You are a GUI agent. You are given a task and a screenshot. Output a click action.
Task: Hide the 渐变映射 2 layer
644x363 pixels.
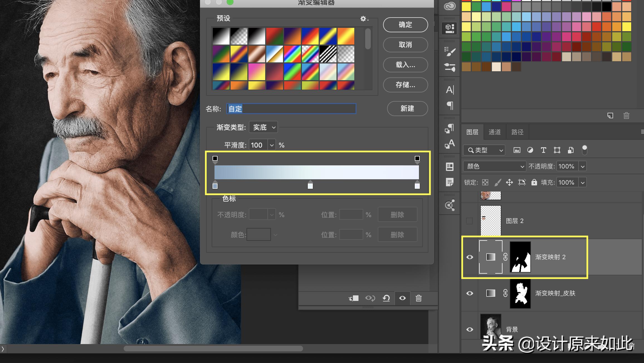(x=470, y=257)
